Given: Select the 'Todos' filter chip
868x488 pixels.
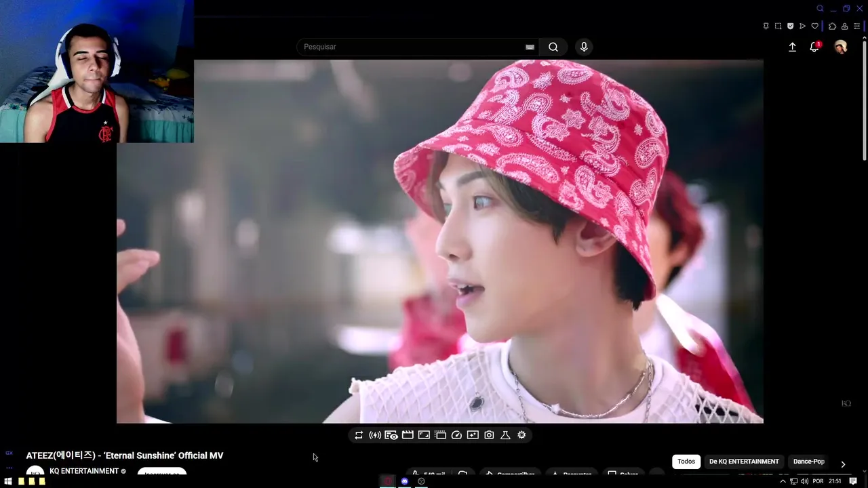Looking at the screenshot, I should click(686, 462).
